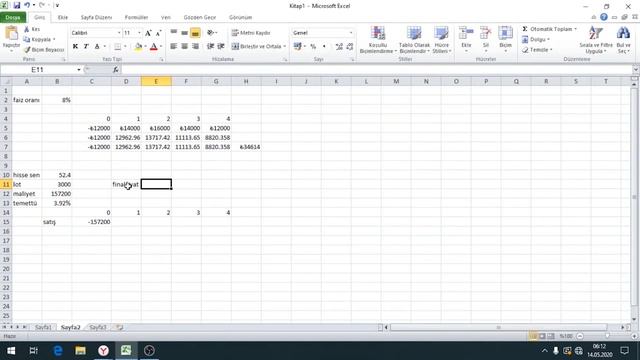Open the font size 11 dropdown
The height and width of the screenshot is (360, 640).
coord(139,33)
